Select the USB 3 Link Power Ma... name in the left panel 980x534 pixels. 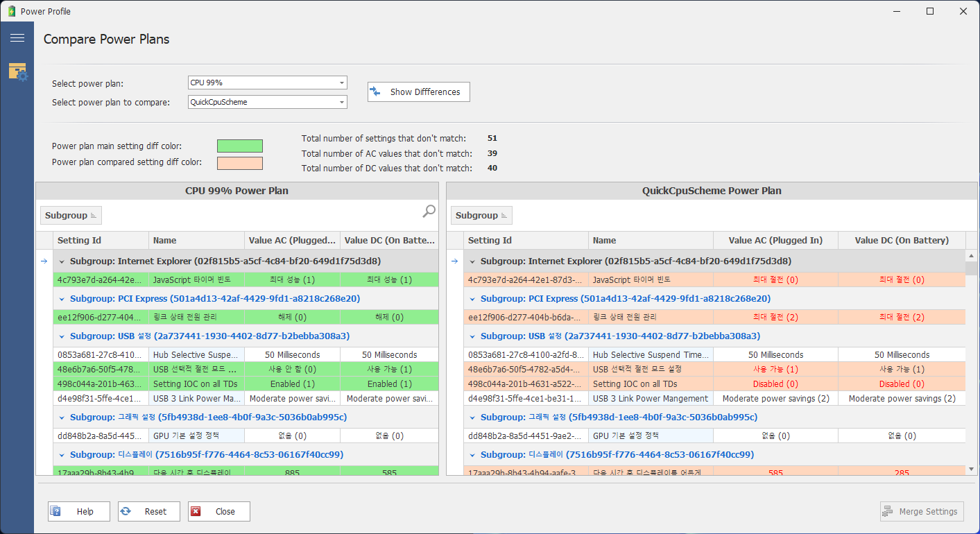[x=197, y=399]
